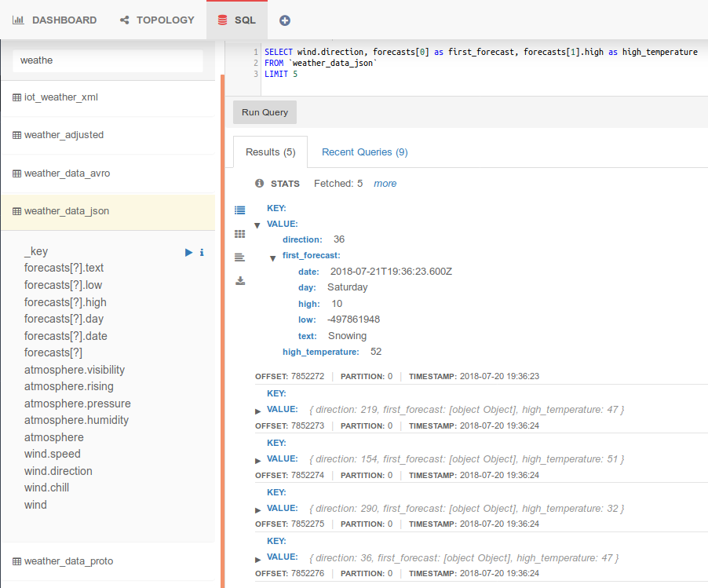
Task: Select the _key field
Action: 36,251
